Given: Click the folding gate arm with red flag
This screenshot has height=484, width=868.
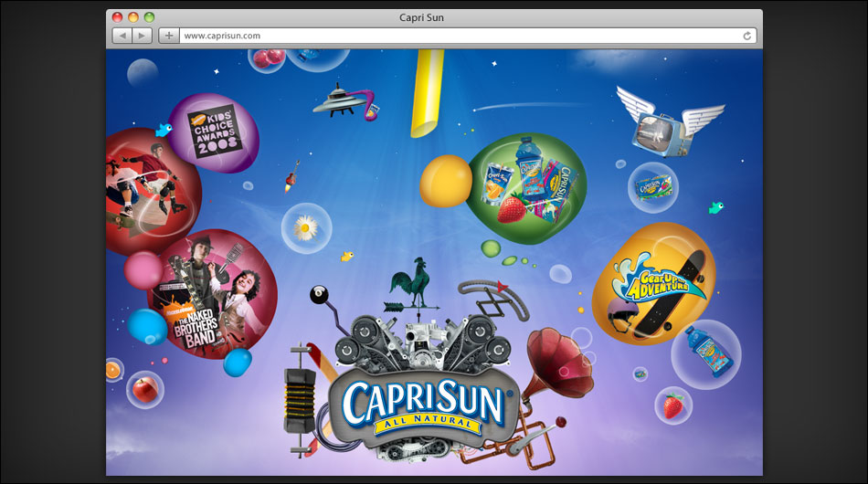Looking at the screenshot, I should 494,300.
